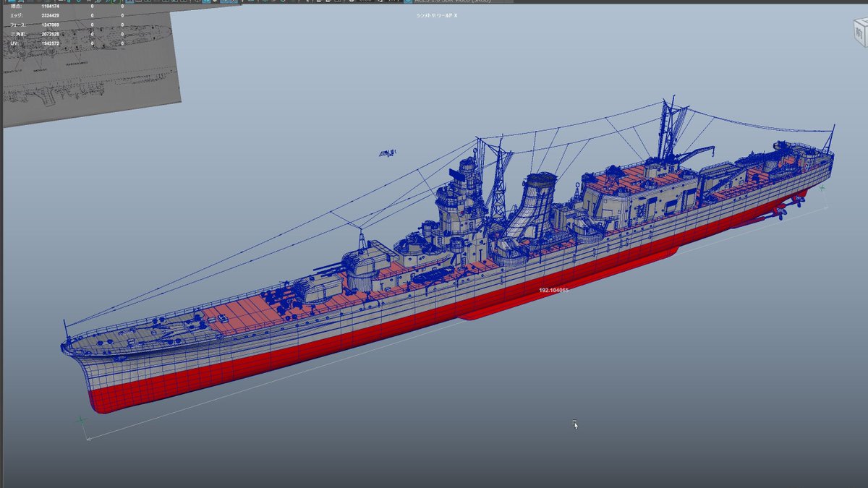Click the ViewCube front face

click(x=858, y=32)
